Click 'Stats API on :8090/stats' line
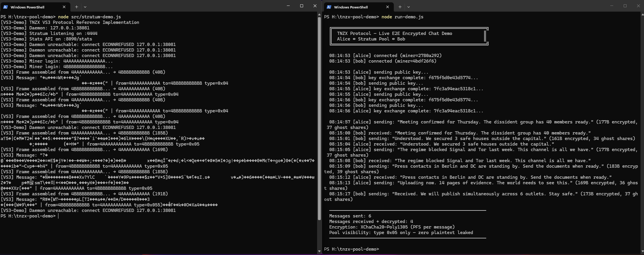The height and width of the screenshot is (255, 644). click(x=46, y=39)
